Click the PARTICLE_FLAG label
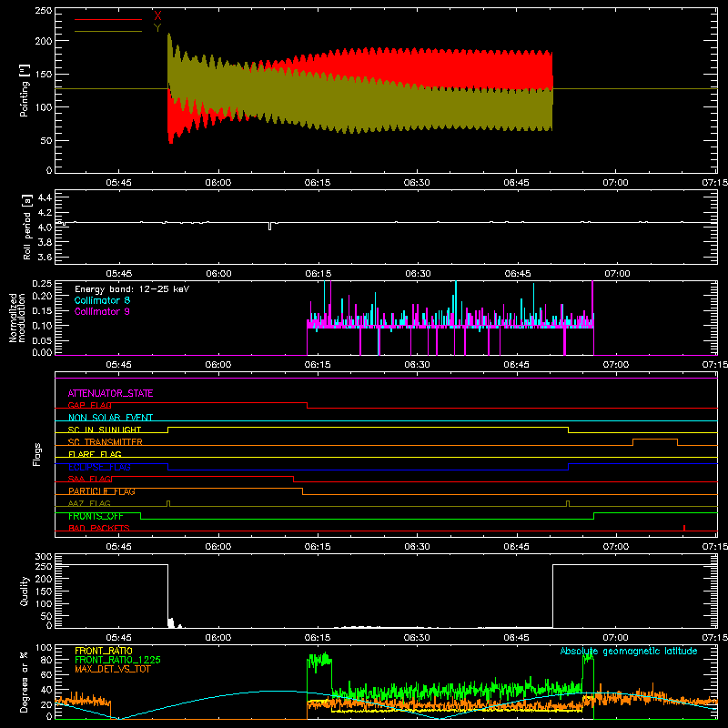 pyautogui.click(x=102, y=491)
